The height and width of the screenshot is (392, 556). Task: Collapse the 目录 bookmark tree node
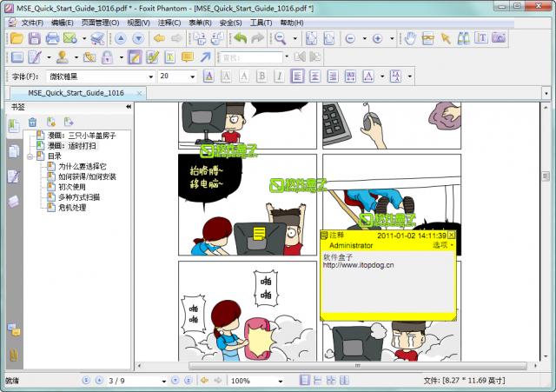[x=30, y=156]
